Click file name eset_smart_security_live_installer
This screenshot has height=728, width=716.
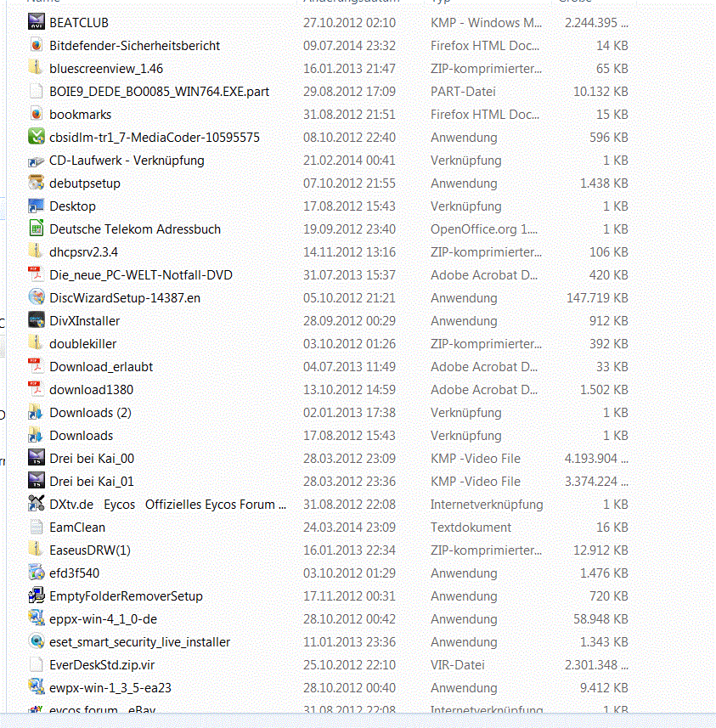140,642
